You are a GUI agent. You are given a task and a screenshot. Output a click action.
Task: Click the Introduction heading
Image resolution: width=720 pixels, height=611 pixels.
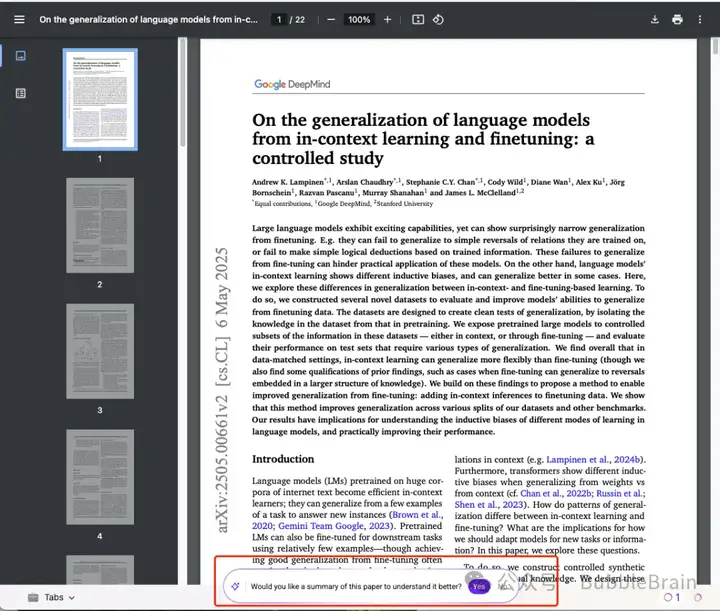pos(283,459)
